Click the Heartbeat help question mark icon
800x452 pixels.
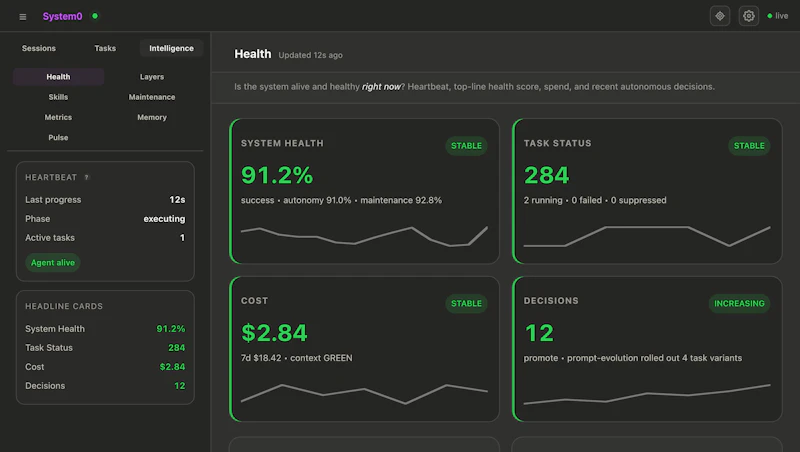[x=87, y=177]
